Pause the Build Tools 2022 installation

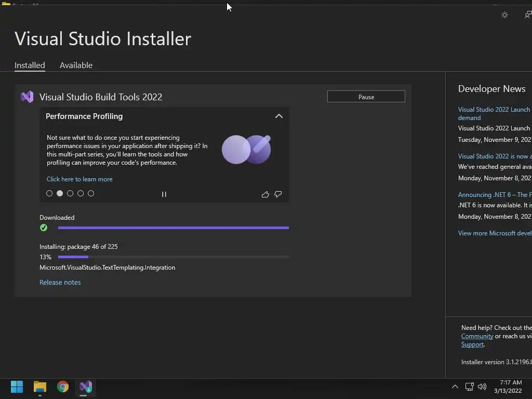[x=366, y=97]
